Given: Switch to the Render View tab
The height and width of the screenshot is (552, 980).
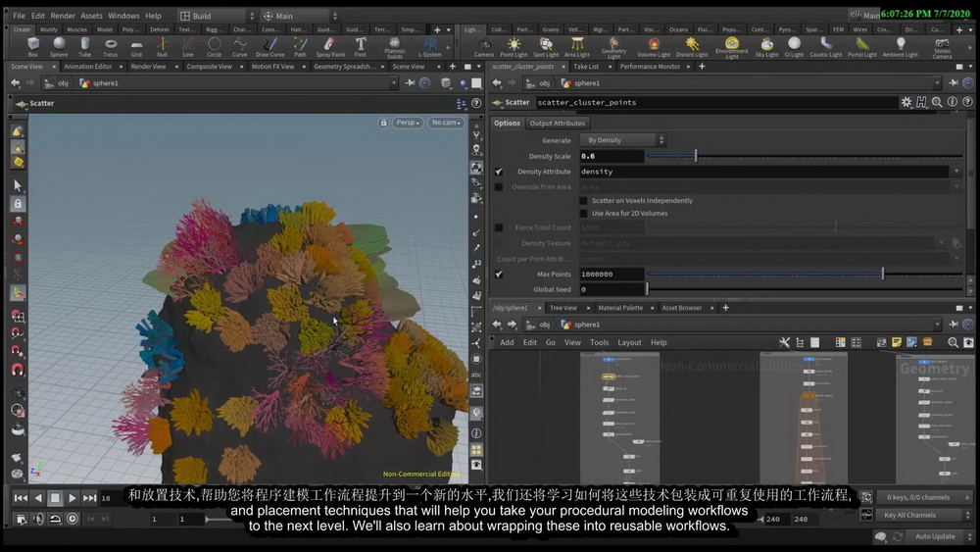Looking at the screenshot, I should (x=149, y=67).
